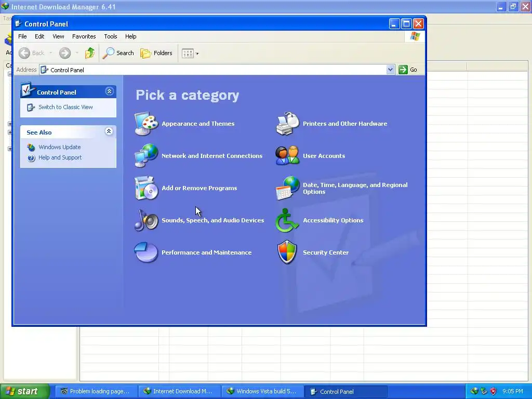Click the 9:05 PM clock

point(513,391)
